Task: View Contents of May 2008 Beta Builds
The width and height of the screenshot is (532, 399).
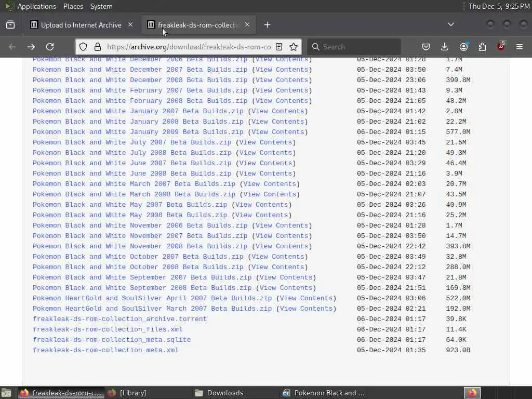Action: tap(262, 215)
